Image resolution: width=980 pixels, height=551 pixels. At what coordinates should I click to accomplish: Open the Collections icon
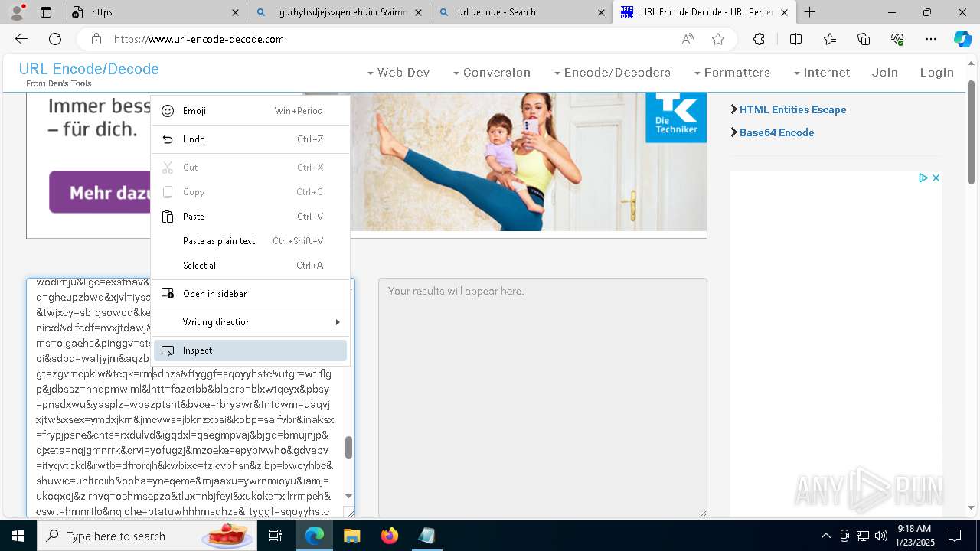[x=864, y=39]
